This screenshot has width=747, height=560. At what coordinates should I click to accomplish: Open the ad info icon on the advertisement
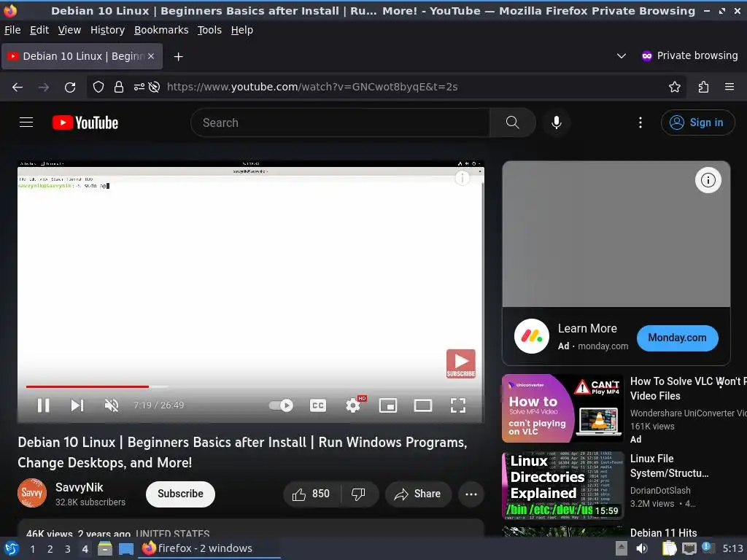click(x=708, y=180)
